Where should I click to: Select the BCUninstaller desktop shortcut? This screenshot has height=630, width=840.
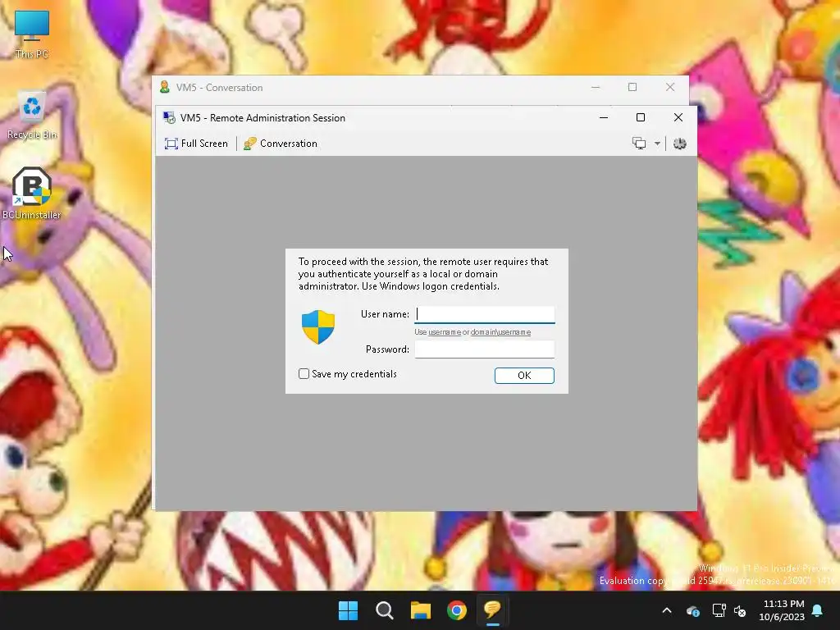click(x=32, y=194)
